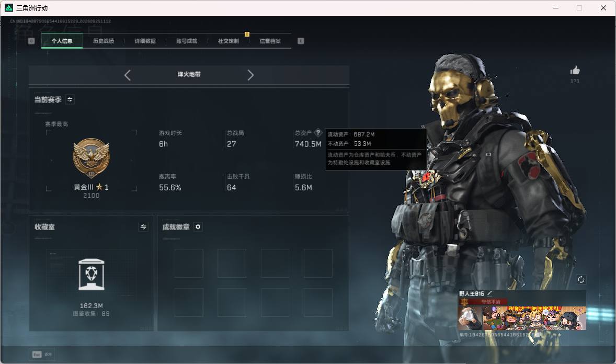The height and width of the screenshot is (364, 616).
Task: Click the 三角洲行动 title bar app icon
Action: 9,8
